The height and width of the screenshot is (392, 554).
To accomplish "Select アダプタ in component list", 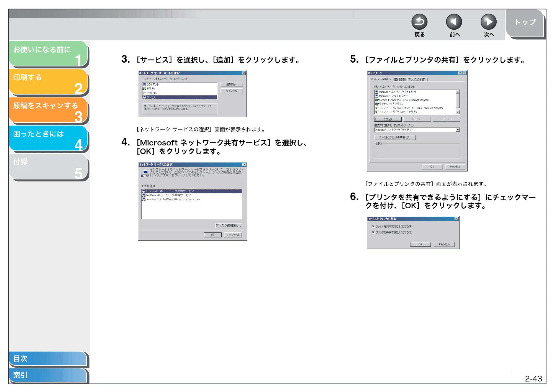I will point(179,89).
